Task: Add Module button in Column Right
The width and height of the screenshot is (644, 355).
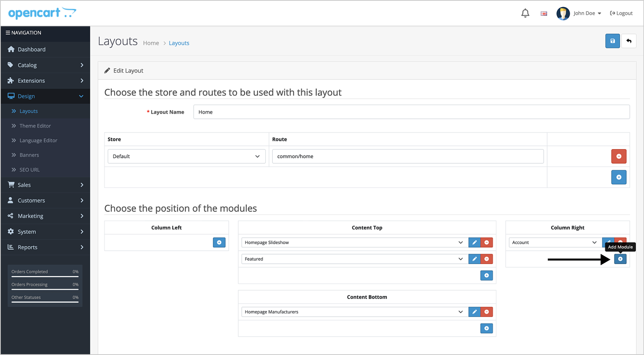Action: (x=620, y=259)
